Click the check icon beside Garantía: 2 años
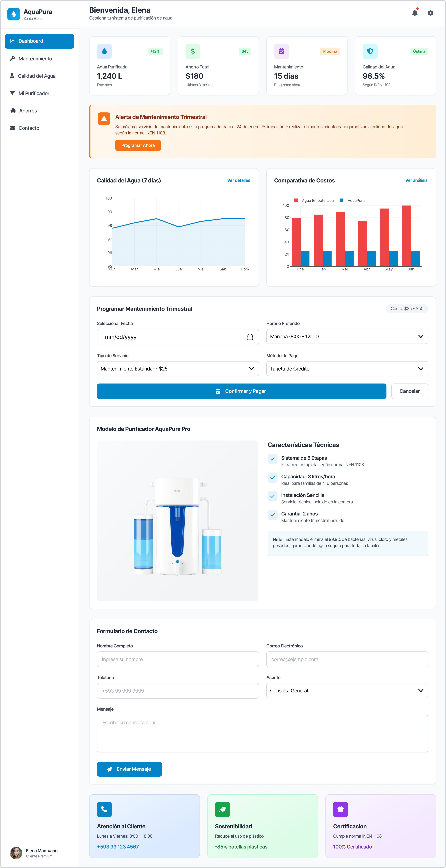 coord(273,515)
